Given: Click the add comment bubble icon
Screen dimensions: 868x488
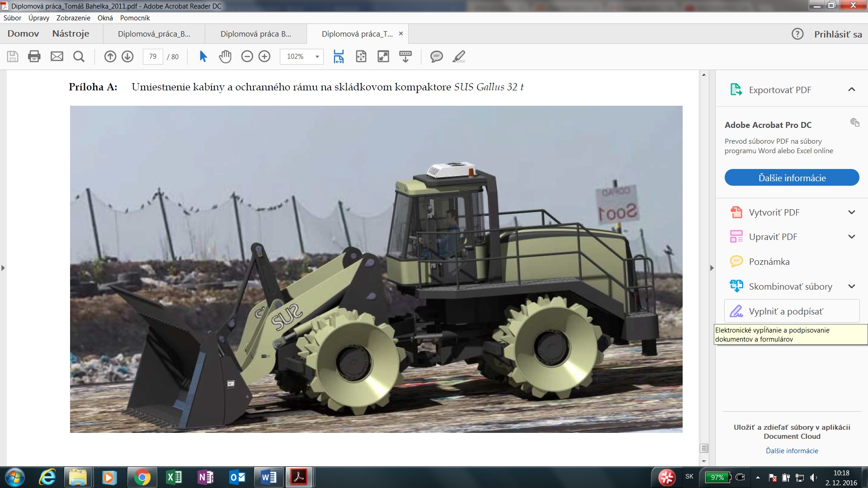Looking at the screenshot, I should [x=436, y=56].
